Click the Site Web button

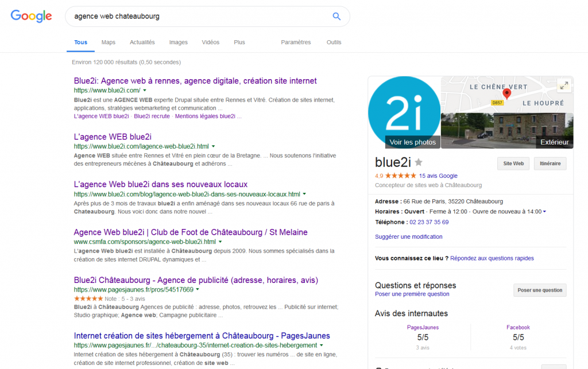coord(513,163)
